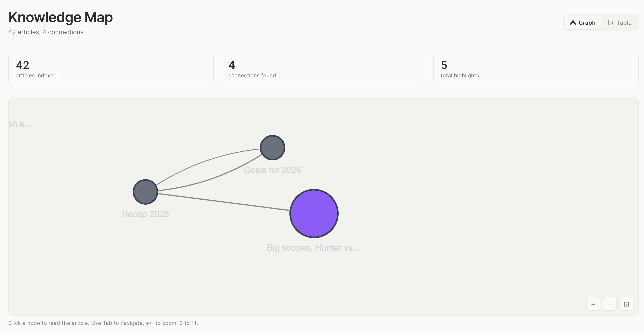Select the 5 total highlights card

[x=536, y=68]
